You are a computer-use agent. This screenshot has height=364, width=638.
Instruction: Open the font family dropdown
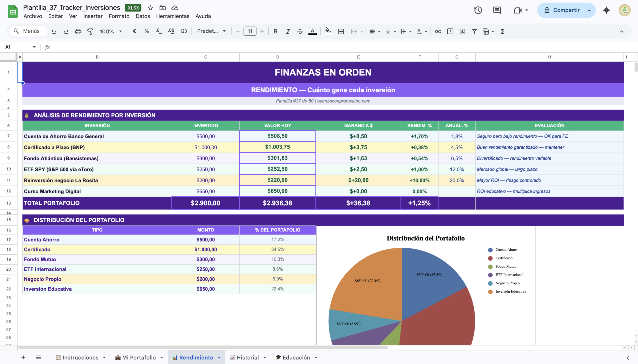point(211,31)
